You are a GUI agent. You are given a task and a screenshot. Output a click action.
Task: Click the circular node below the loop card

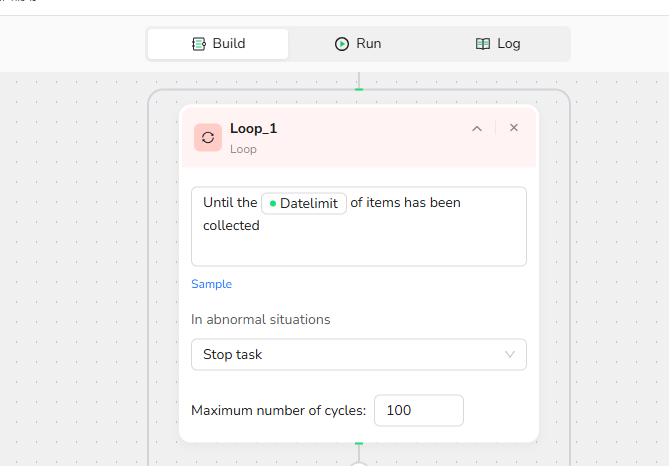click(x=359, y=463)
